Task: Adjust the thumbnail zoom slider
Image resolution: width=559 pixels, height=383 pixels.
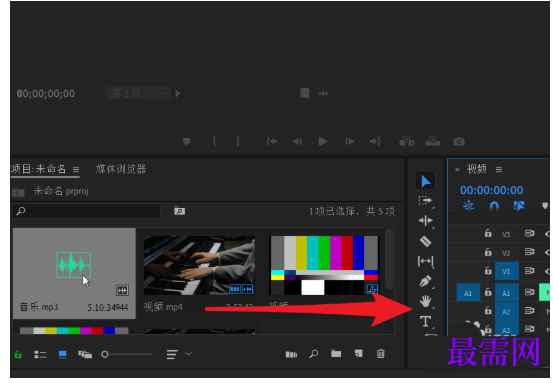Action: (x=127, y=354)
